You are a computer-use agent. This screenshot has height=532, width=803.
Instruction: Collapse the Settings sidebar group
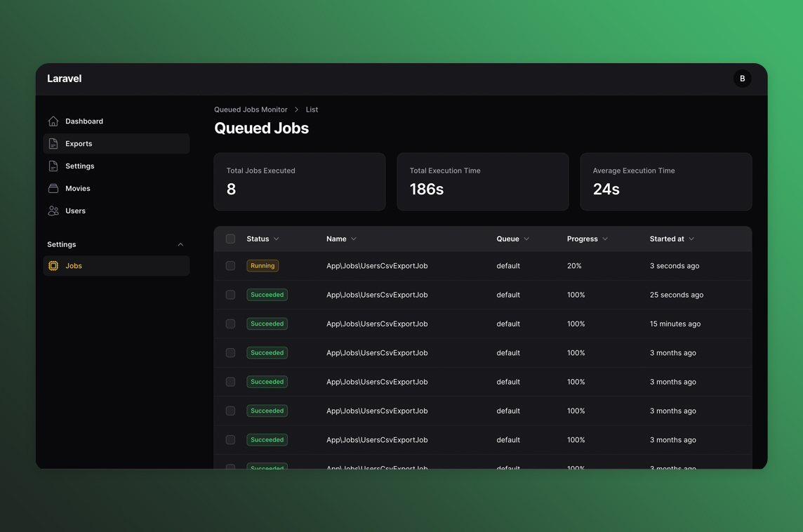(x=180, y=244)
